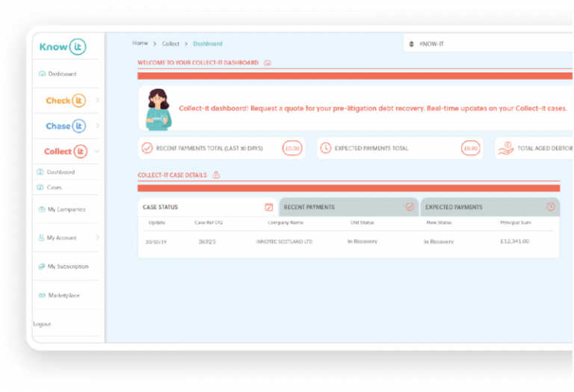Collapse the Collect-it menu chevron
This screenshot has width=574, height=392.
[96, 151]
